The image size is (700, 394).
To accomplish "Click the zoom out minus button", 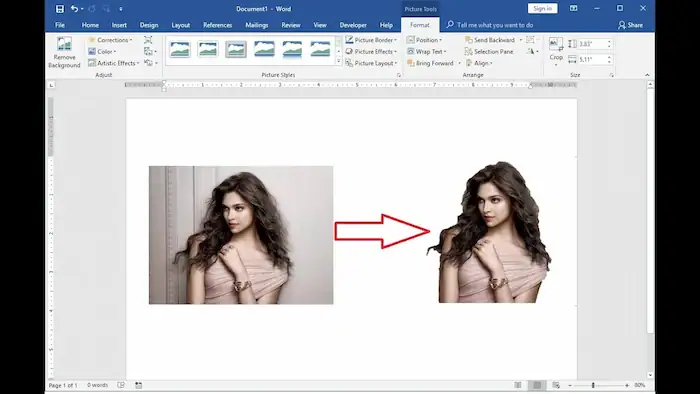I will coord(570,385).
